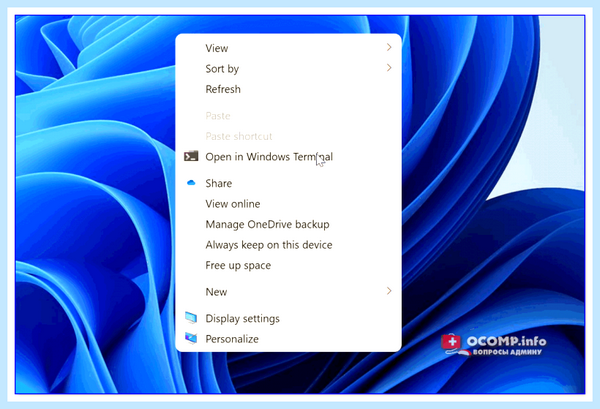Select Always keep on this device

tap(288, 244)
